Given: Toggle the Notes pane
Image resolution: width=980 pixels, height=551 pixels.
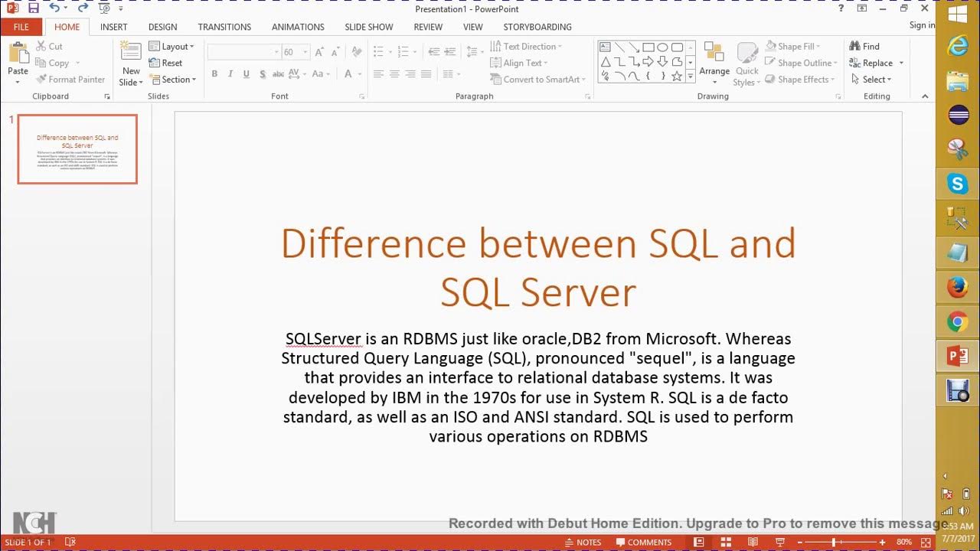Looking at the screenshot, I should [582, 543].
